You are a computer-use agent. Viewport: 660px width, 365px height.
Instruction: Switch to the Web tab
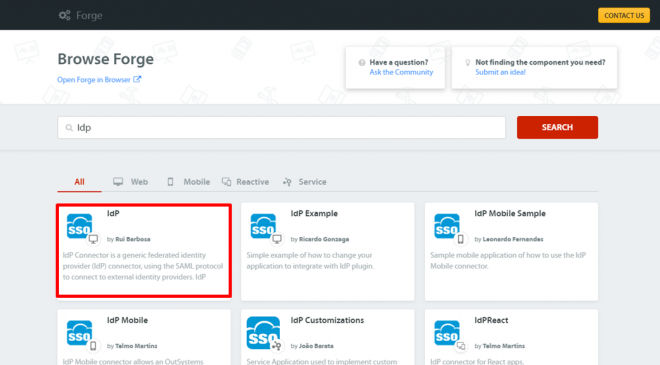click(130, 182)
